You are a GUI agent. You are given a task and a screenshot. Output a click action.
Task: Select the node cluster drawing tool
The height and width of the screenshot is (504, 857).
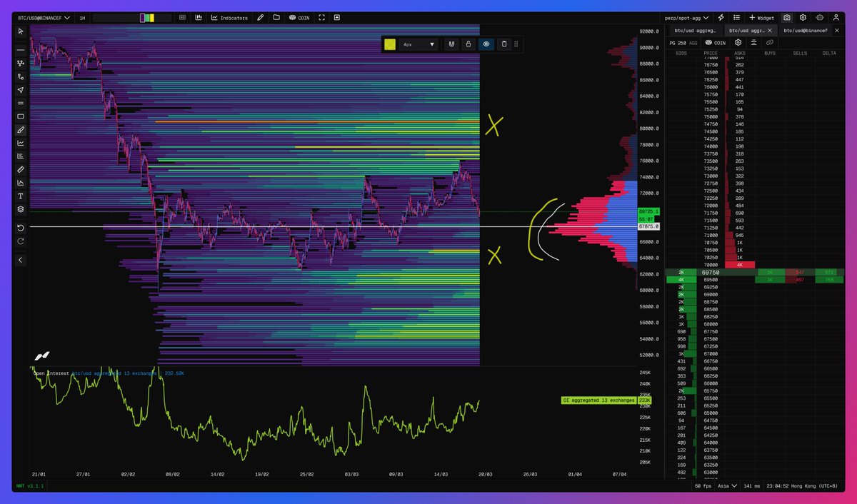coord(21,64)
